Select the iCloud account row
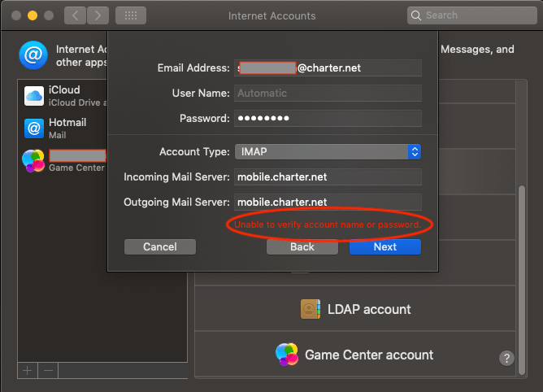Image resolution: width=543 pixels, height=392 pixels. (x=63, y=96)
